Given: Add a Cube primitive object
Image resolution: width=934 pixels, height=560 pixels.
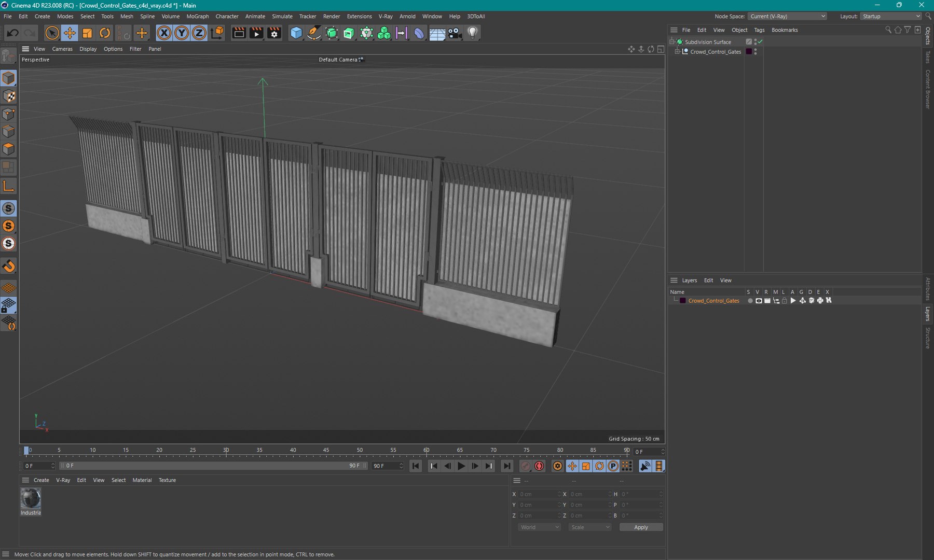Looking at the screenshot, I should point(296,33).
